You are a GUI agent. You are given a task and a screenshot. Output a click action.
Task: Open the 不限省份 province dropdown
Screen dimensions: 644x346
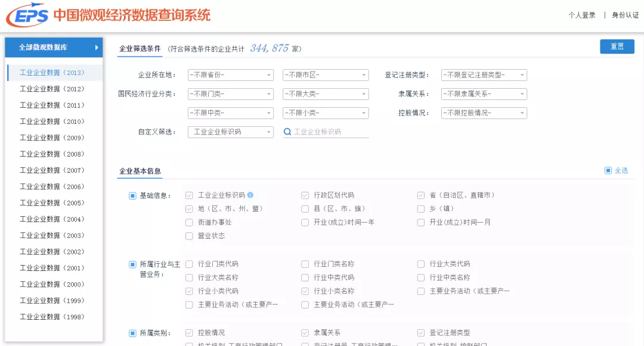point(230,75)
